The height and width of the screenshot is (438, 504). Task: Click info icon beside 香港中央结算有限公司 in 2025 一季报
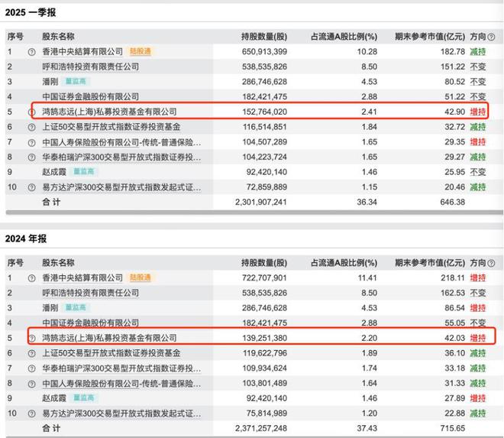click(x=31, y=51)
